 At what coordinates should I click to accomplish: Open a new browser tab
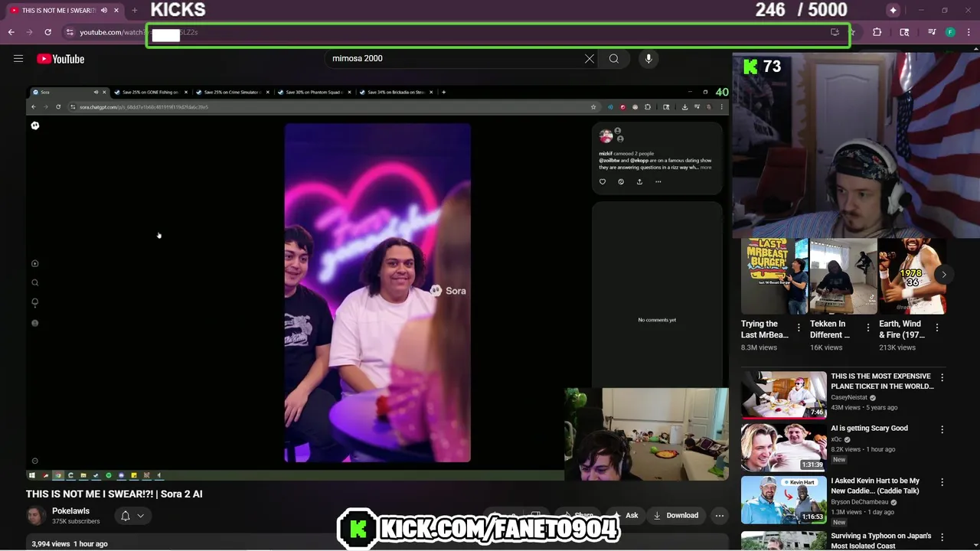click(x=135, y=10)
